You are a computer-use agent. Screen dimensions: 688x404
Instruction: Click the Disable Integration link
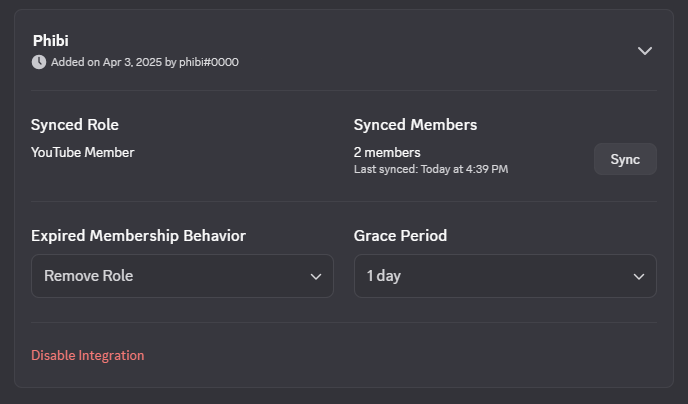(88, 355)
